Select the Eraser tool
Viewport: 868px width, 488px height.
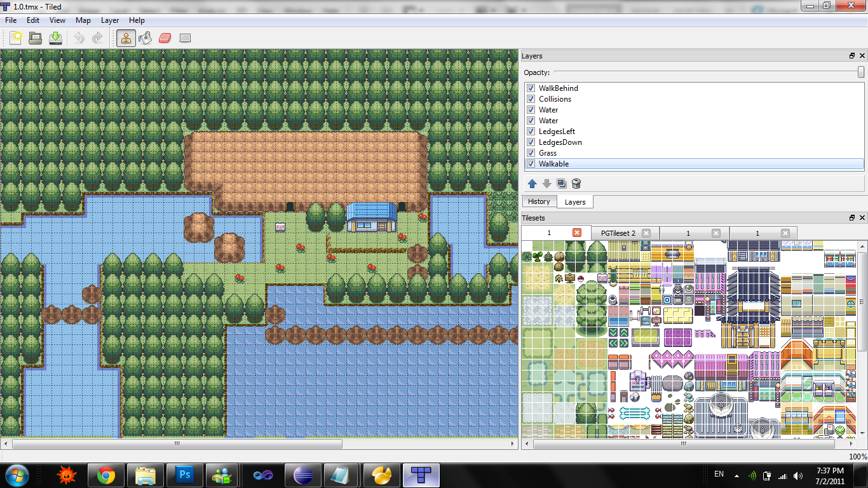pos(165,38)
